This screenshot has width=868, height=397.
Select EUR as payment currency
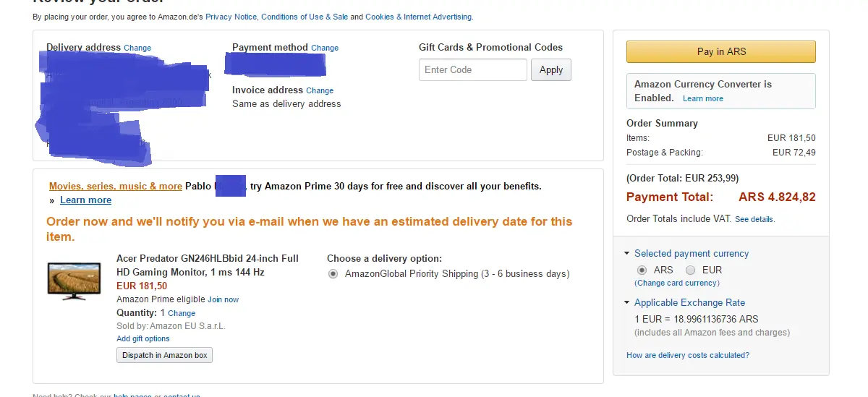click(x=692, y=270)
